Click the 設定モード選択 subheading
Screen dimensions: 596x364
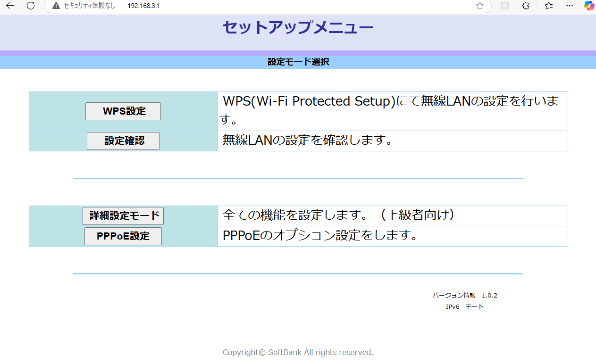298,62
